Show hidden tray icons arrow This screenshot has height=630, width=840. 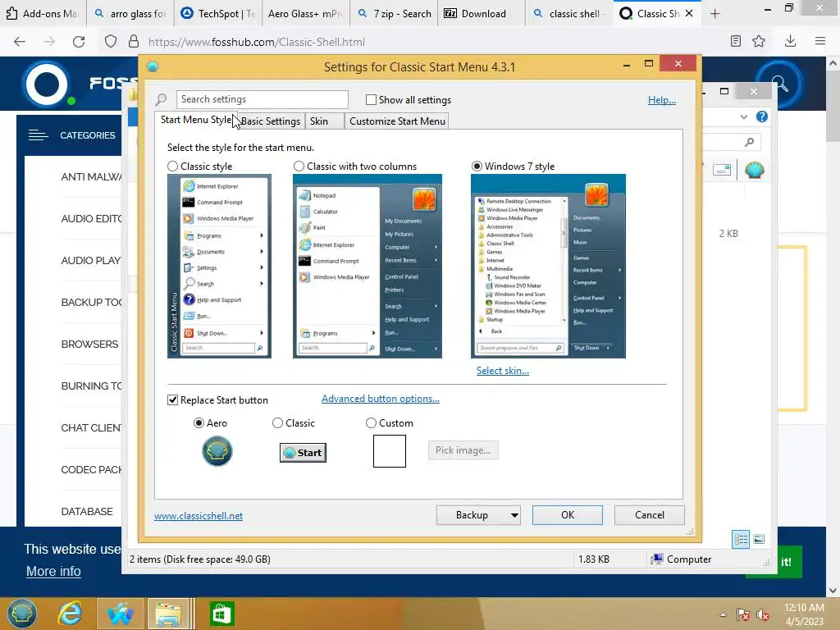[x=723, y=614]
